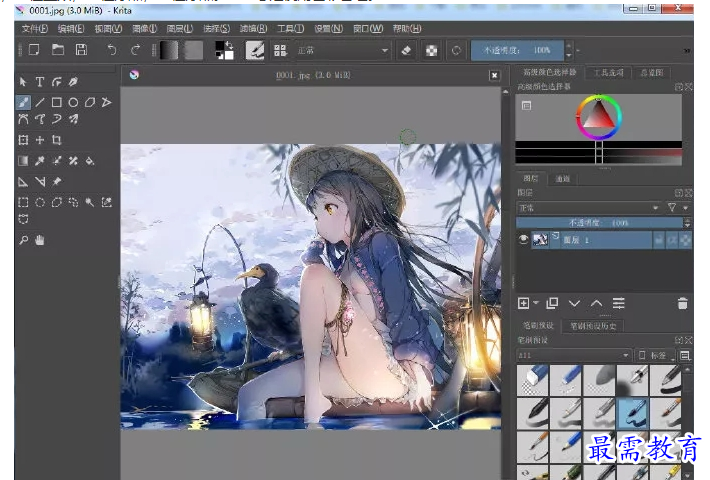Delete layer with the trash button
This screenshot has height=480, width=710.
tap(683, 303)
